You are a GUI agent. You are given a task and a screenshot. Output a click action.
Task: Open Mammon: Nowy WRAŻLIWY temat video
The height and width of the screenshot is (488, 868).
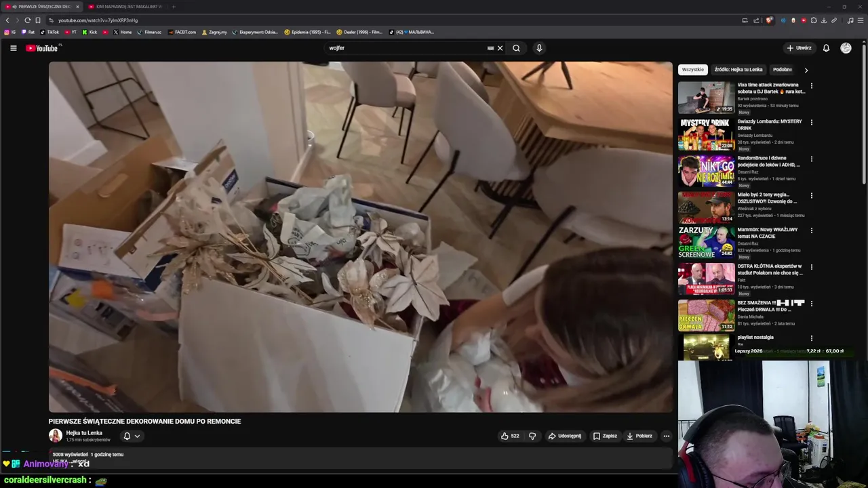click(706, 243)
